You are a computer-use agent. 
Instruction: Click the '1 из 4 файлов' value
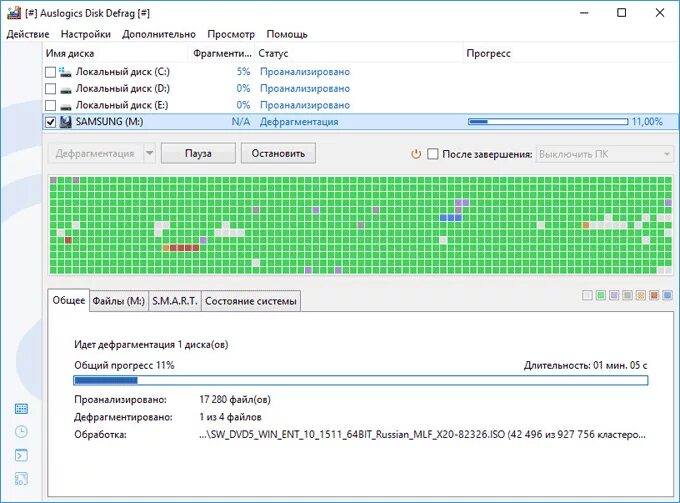click(230, 417)
